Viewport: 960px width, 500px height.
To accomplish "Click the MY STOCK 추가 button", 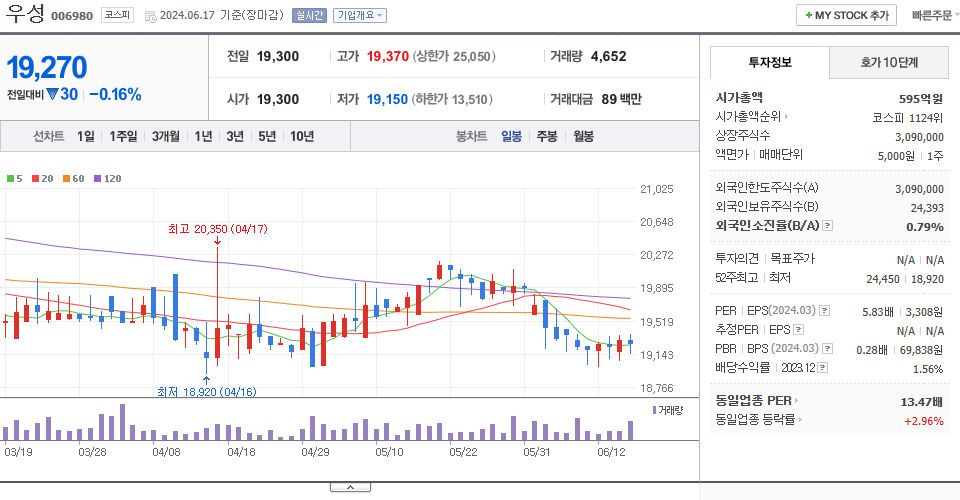I will (x=846, y=15).
